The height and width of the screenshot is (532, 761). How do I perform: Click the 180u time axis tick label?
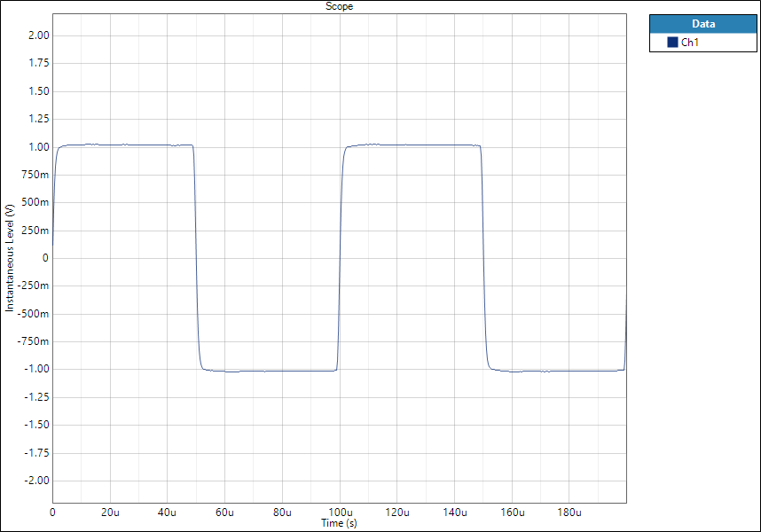[x=569, y=512]
